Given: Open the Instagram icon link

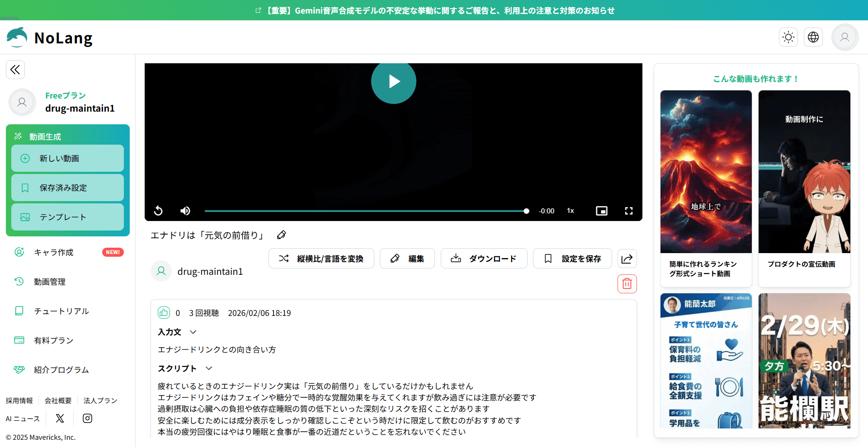Looking at the screenshot, I should pos(87,419).
